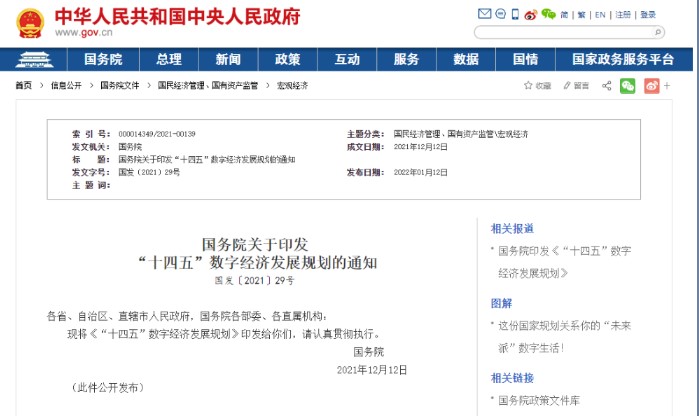Open the 互动 navigation menu

pyautogui.click(x=347, y=59)
